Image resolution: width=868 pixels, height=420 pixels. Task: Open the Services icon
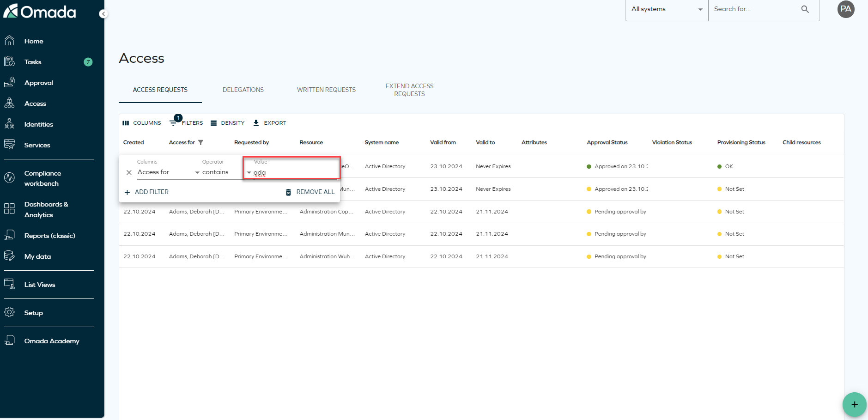[x=9, y=145]
